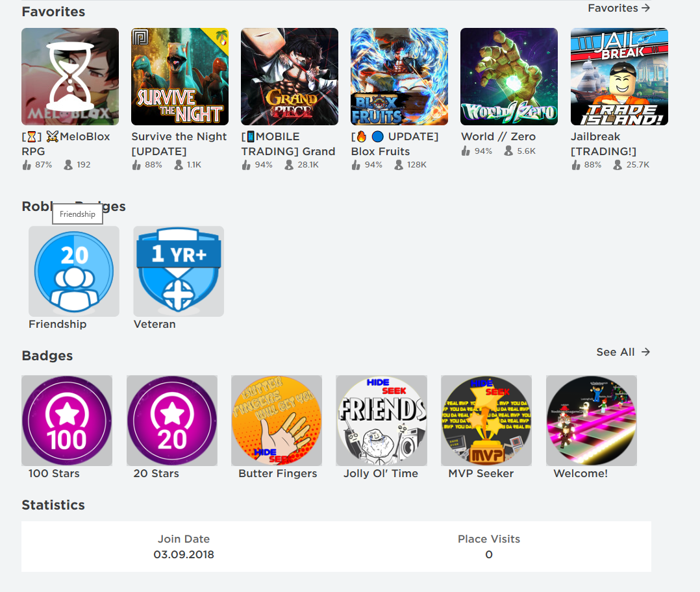Open the MVP Seeker trophy badge
Screen dimensions: 700x592
coord(486,421)
